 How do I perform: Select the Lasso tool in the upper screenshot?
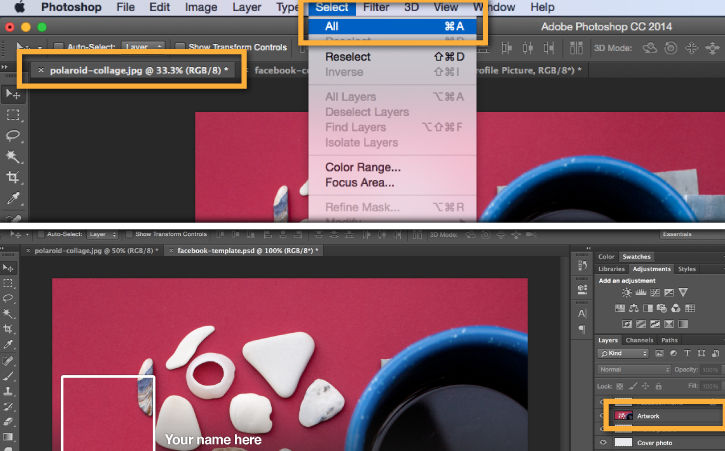tap(12, 136)
